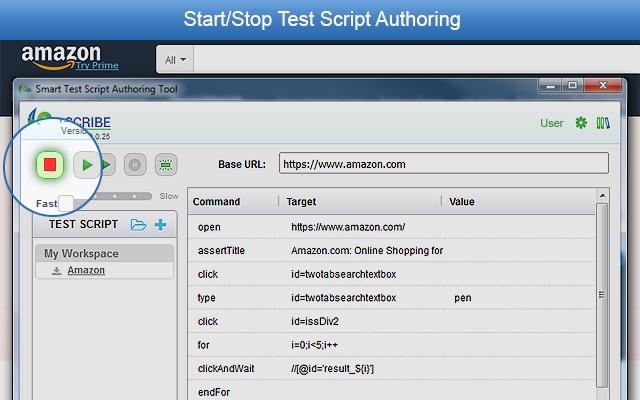
Task: Click the //[@id='result_${i}'] target cell
Action: click(x=332, y=369)
